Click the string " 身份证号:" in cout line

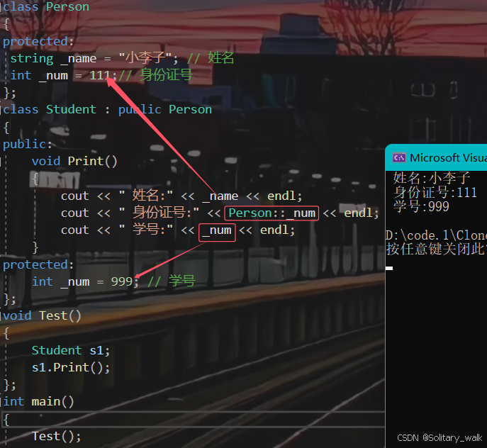point(159,213)
